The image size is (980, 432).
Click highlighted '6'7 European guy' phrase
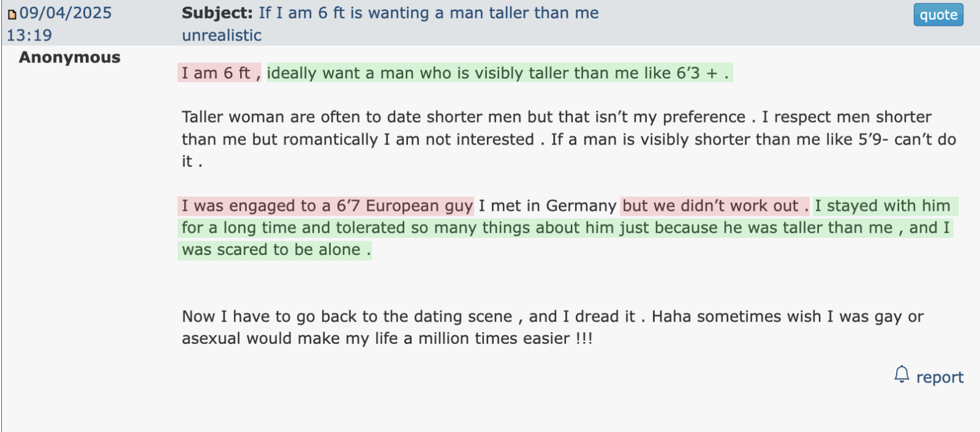405,206
